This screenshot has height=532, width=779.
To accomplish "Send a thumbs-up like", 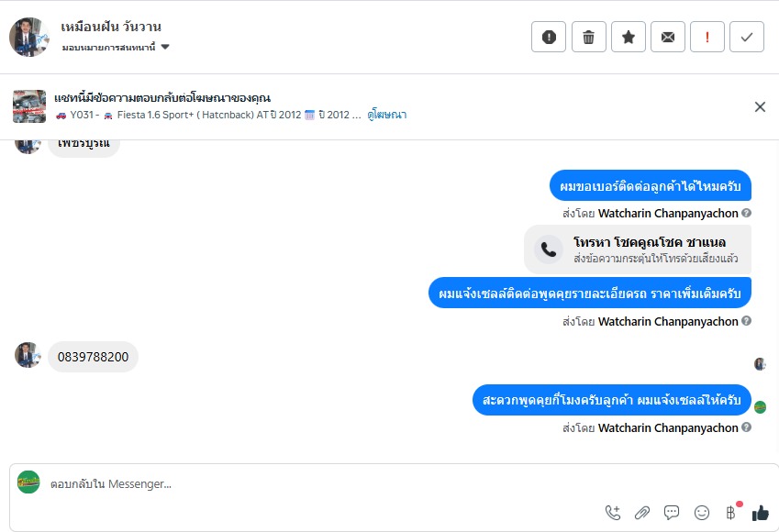I will point(760,513).
